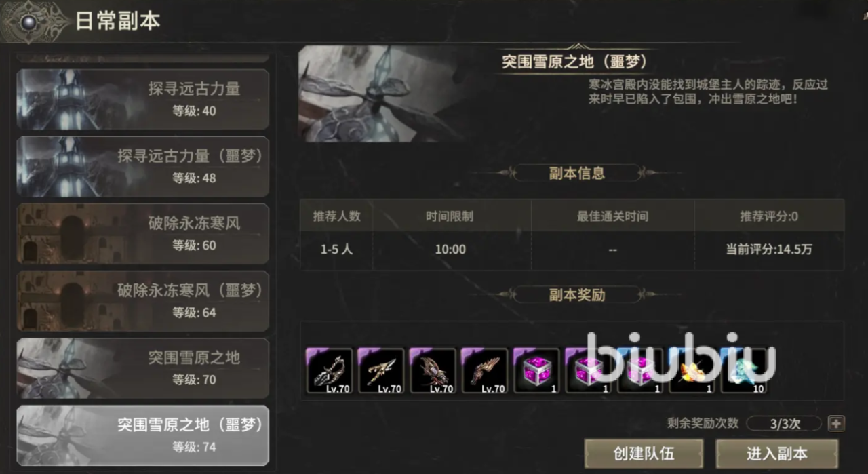Open the fourth Lv.70 gauntlet reward icon
This screenshot has height=474, width=868.
[484, 370]
